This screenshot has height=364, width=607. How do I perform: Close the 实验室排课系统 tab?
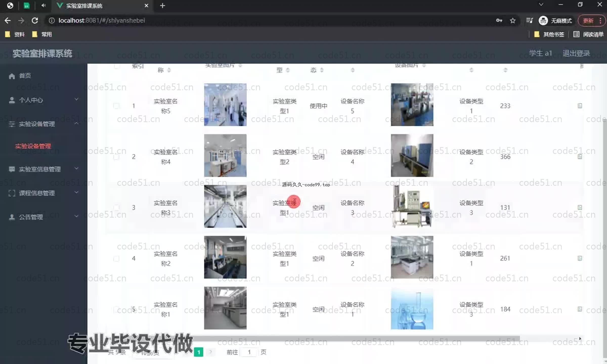click(146, 6)
